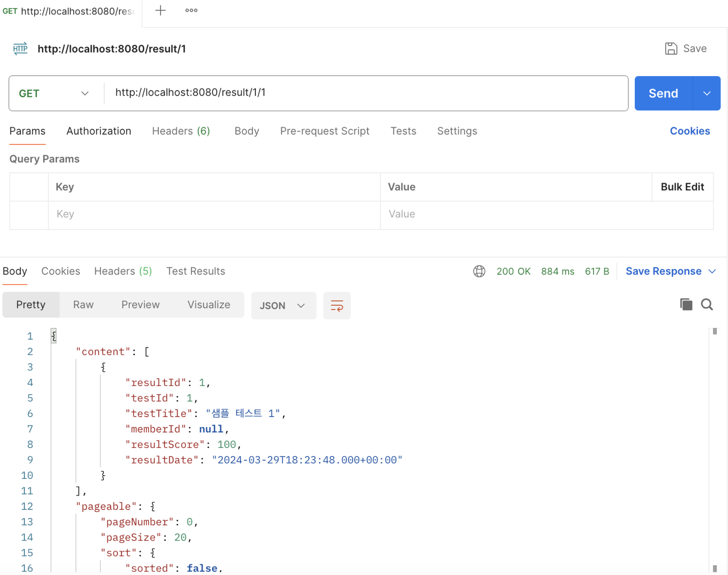Image resolution: width=728 pixels, height=575 pixels.
Task: Toggle word wrap for the response
Action: tap(336, 305)
